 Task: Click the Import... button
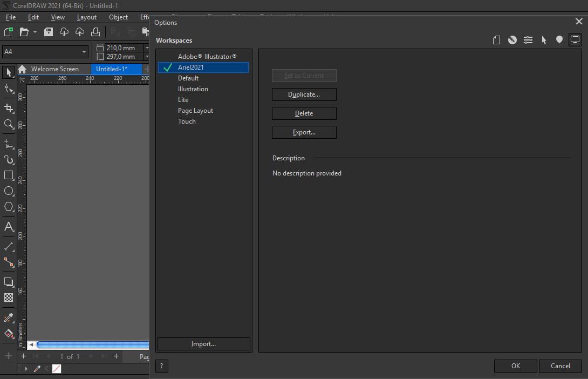tap(203, 344)
